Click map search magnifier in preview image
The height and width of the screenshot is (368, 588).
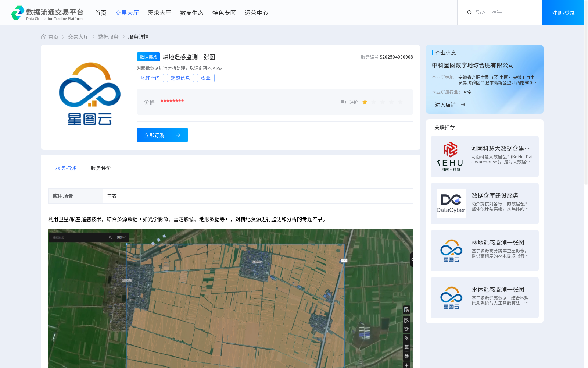click(x=110, y=237)
